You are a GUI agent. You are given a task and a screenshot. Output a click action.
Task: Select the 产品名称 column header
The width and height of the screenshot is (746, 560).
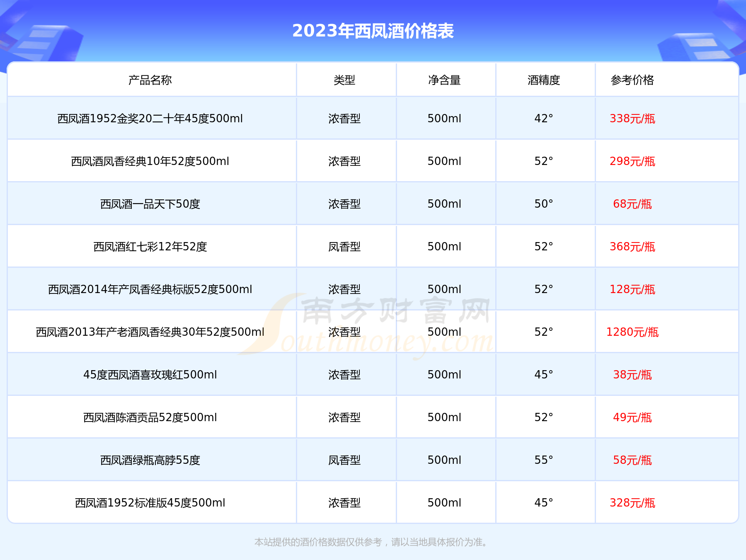(150, 80)
